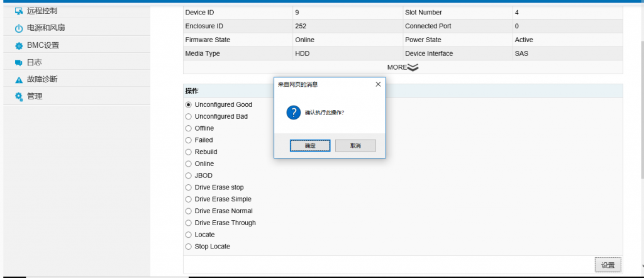Image resolution: width=644 pixels, height=278 pixels.
Task: Open the 电源和风扇 menu item
Action: click(46, 28)
